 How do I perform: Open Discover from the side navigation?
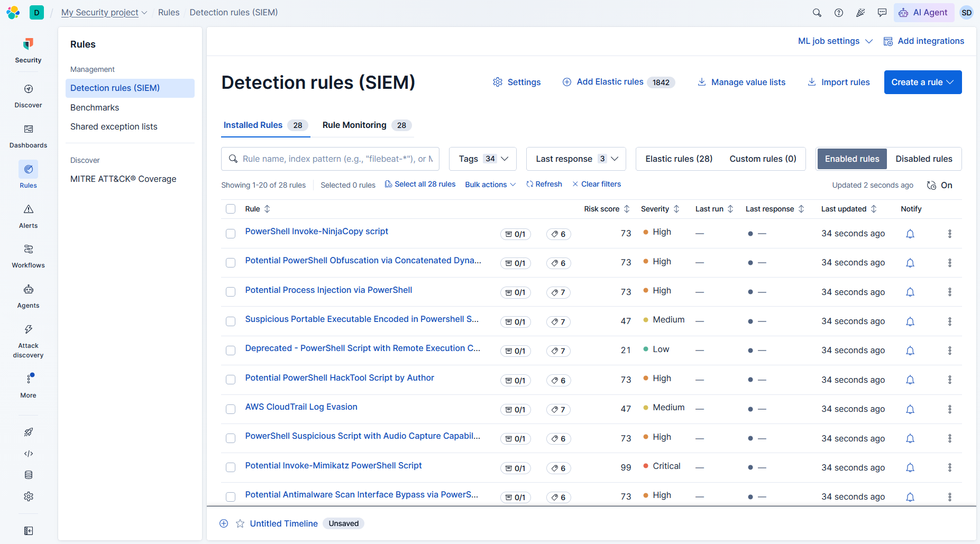pos(28,96)
